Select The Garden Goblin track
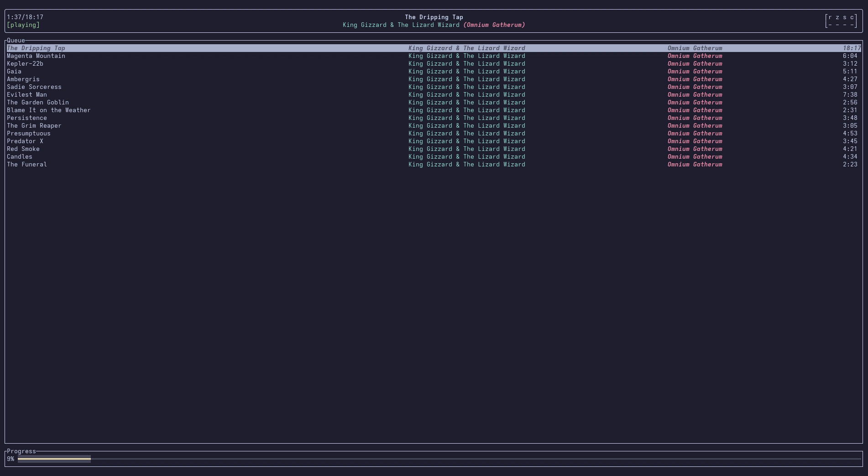The image size is (868, 476). [x=434, y=102]
